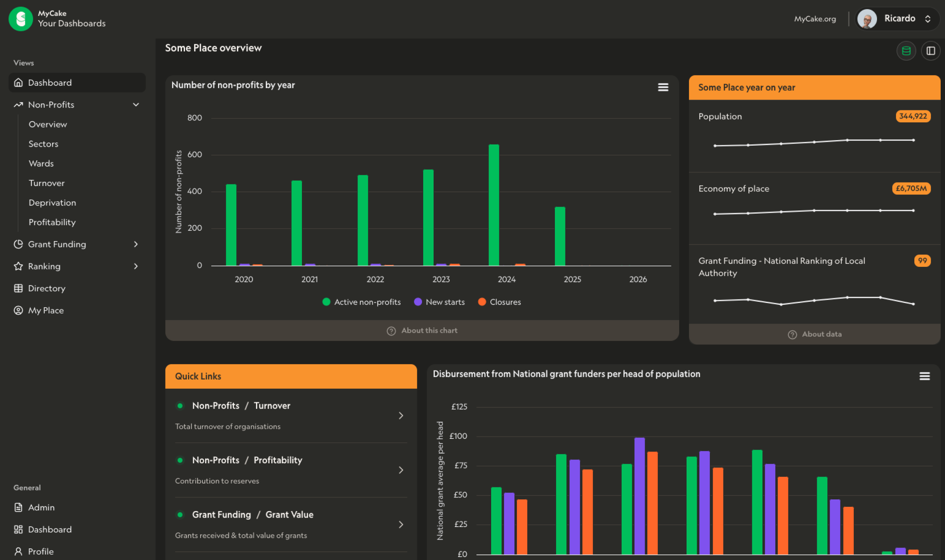Open the Profitability sub-item
Image resolution: width=945 pixels, height=560 pixels.
point(52,222)
